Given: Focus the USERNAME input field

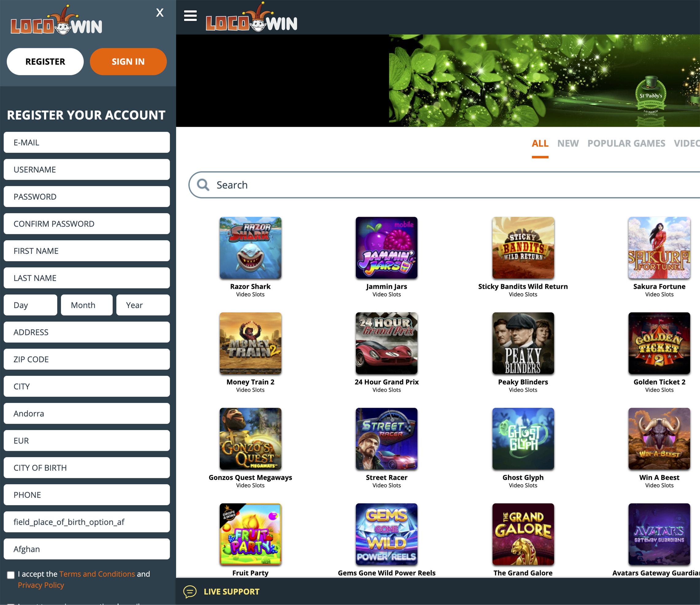Looking at the screenshot, I should (87, 169).
